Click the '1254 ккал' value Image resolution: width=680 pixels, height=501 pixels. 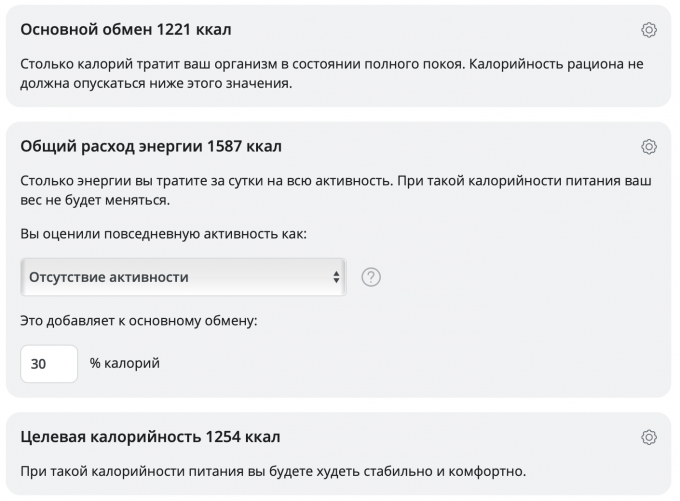click(243, 437)
